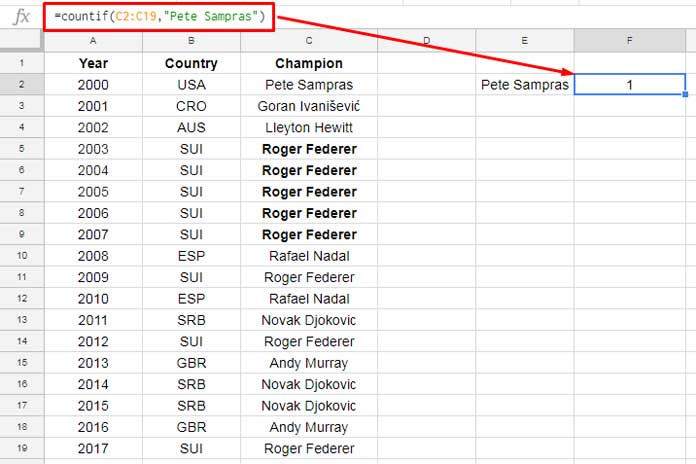Select the Goran Ivanišević cell
696x464 pixels.
pos(309,106)
